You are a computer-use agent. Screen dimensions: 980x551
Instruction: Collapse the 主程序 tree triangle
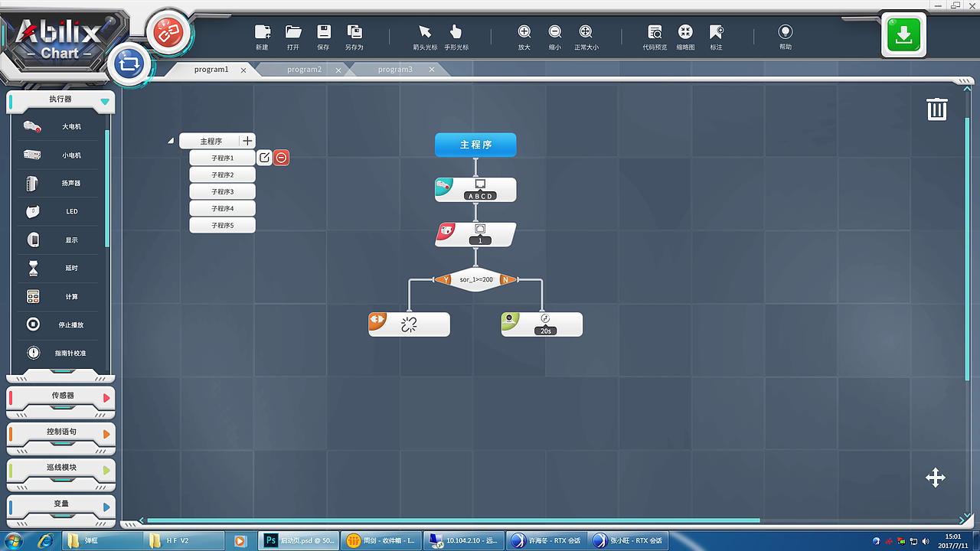coord(171,141)
